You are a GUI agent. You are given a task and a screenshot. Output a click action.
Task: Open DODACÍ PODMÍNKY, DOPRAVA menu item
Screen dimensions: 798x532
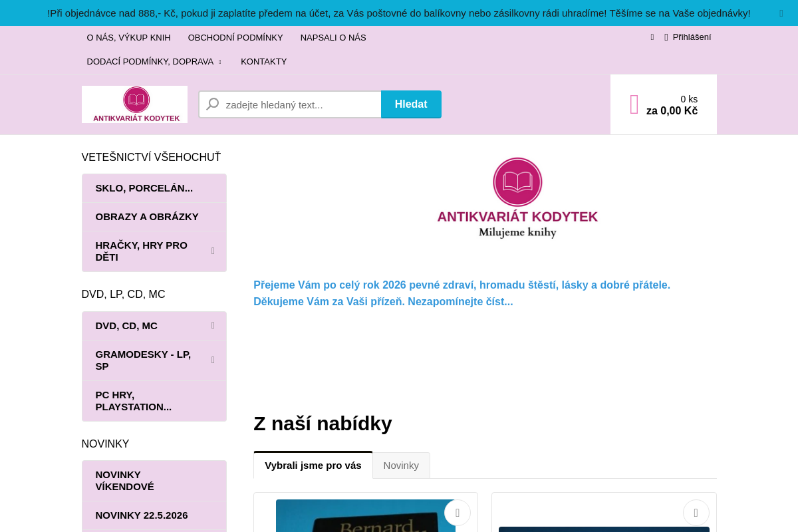tap(150, 62)
